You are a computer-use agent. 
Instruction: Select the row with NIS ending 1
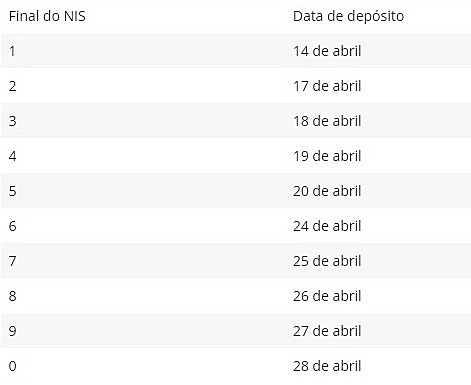tap(236, 51)
